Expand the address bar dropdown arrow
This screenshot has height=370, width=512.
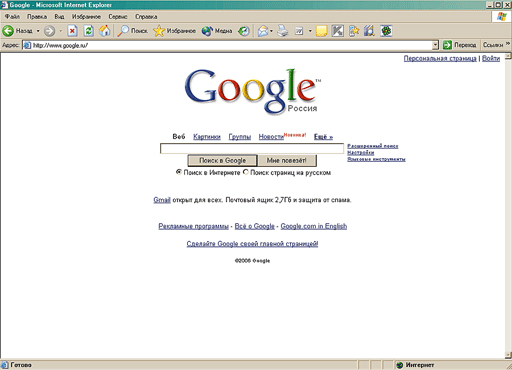435,45
